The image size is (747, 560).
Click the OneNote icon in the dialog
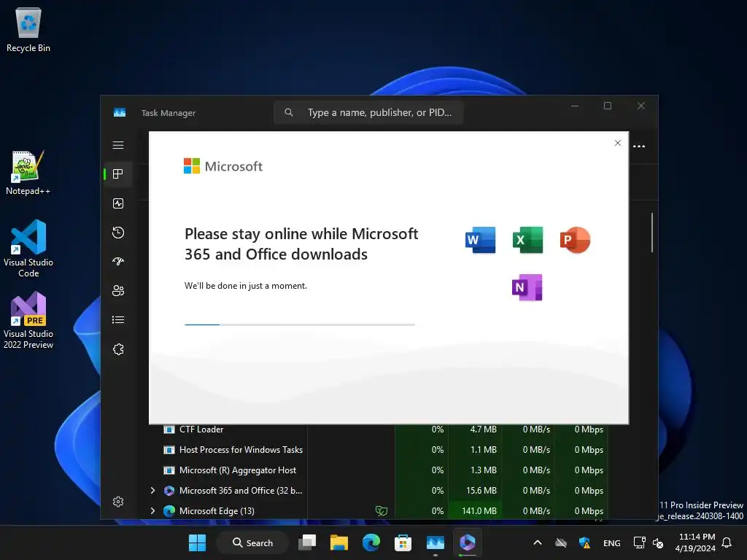(x=527, y=287)
